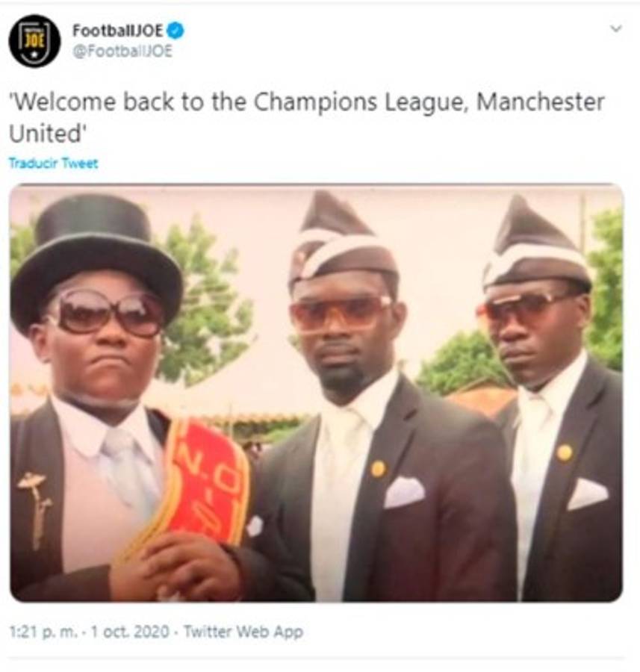Click the words Champions League in the tweet
The height and width of the screenshot is (672, 640).
pos(360,102)
